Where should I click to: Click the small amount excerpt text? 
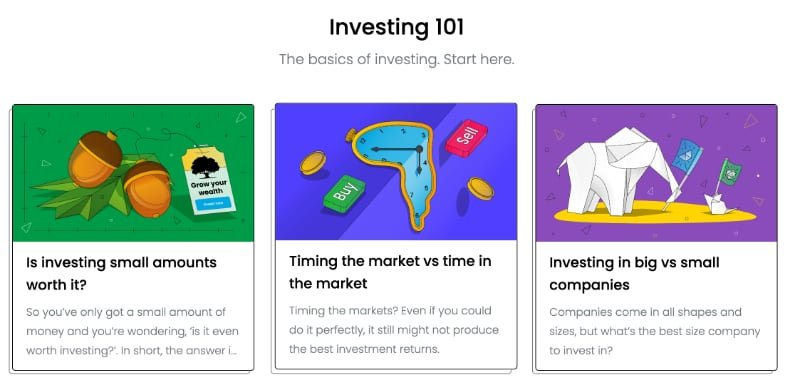click(x=132, y=331)
